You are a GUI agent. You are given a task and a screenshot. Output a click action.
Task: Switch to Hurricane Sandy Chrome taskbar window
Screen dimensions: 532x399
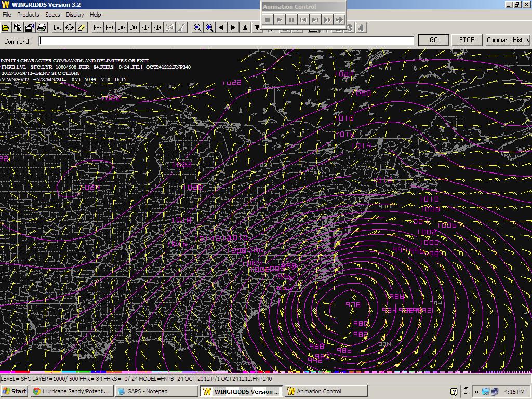tap(72, 391)
